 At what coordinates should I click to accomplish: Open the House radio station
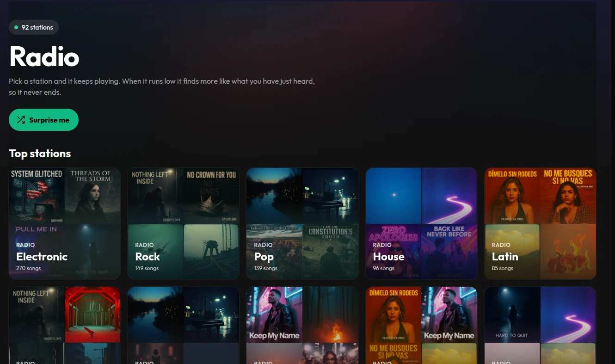tap(421, 223)
